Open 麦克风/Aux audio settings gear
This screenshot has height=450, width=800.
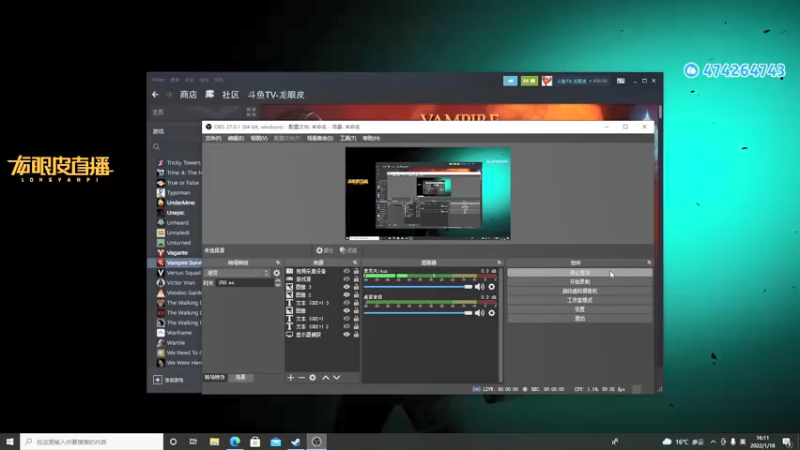[492, 287]
